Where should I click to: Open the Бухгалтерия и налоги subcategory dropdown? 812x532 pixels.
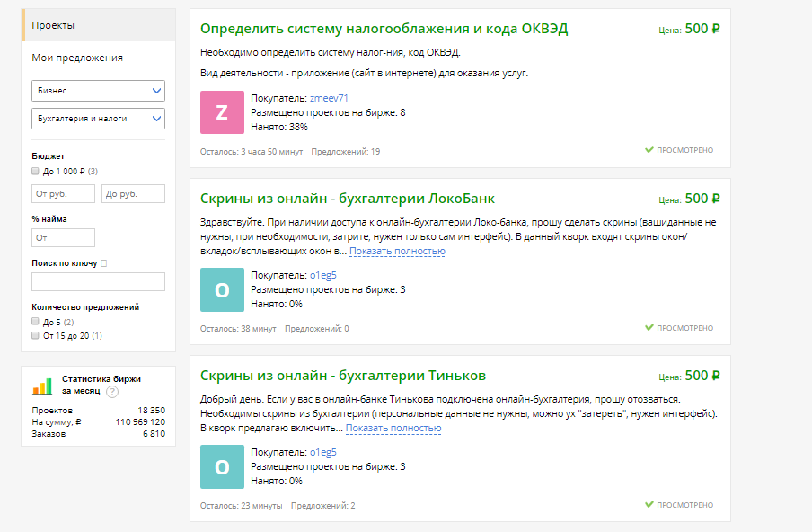[99, 119]
